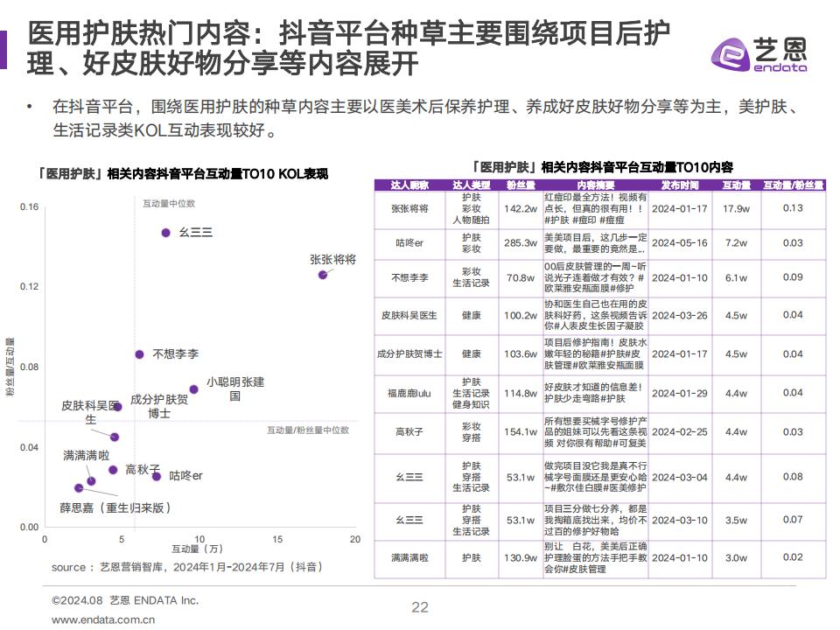The height and width of the screenshot is (630, 840).
Task: Click the rotated y-axis label 粉丝量/互动量
Action: point(10,367)
